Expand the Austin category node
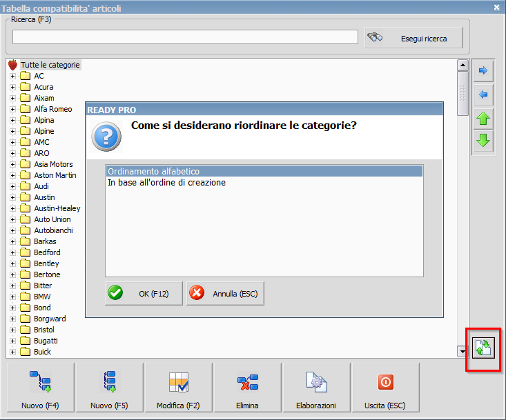Screen dimensions: 506x420 coord(12,198)
